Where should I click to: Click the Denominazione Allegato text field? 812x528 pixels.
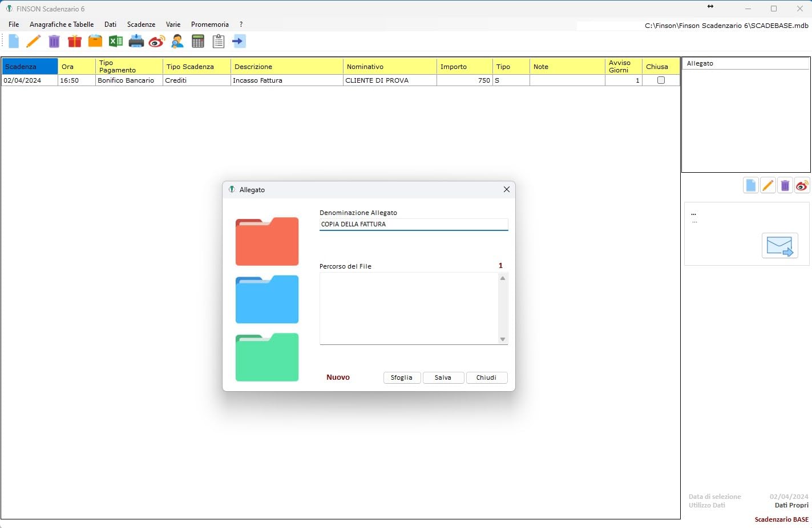click(x=414, y=224)
